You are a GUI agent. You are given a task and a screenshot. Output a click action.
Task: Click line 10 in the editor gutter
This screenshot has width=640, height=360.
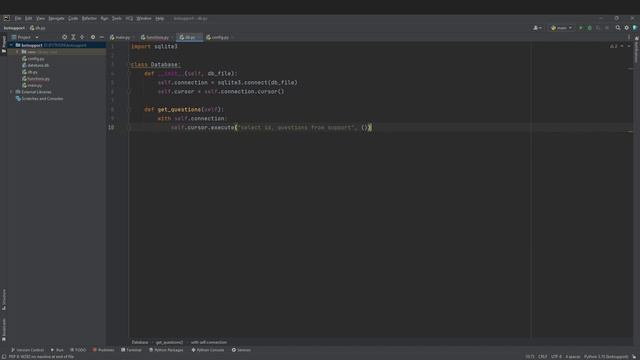111,127
